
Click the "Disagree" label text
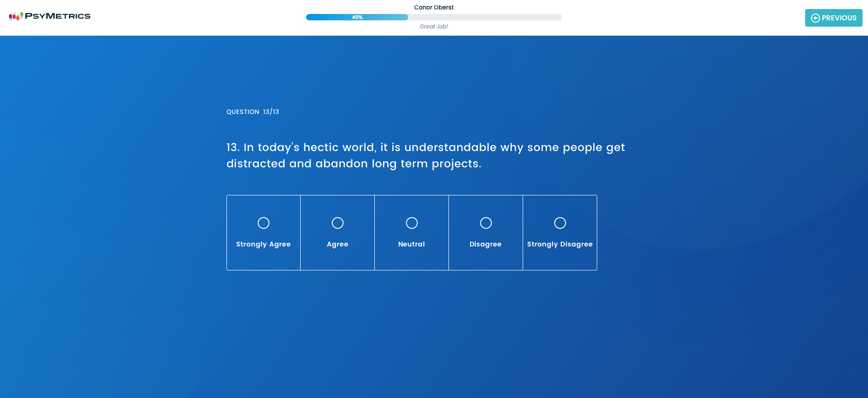[x=486, y=244]
